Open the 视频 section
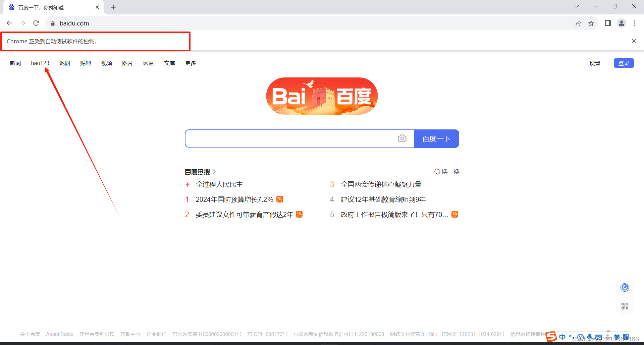Viewport: 644px width, 345px height. tap(107, 63)
